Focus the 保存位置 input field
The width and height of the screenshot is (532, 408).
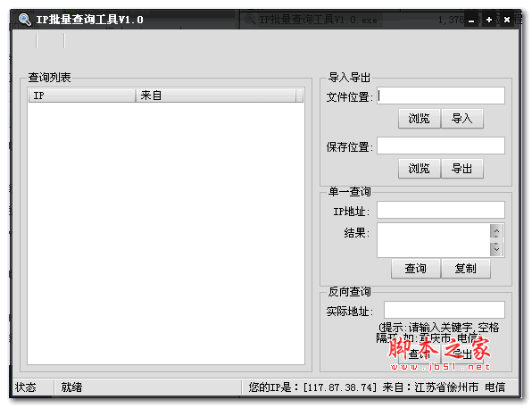[x=441, y=146]
